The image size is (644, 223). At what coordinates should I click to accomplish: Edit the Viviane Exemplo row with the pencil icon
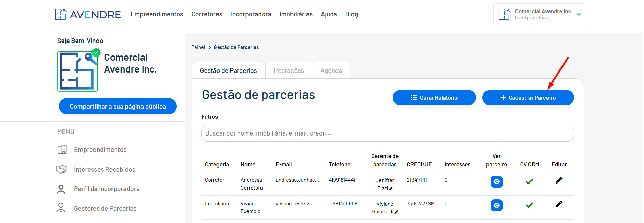[559, 204]
